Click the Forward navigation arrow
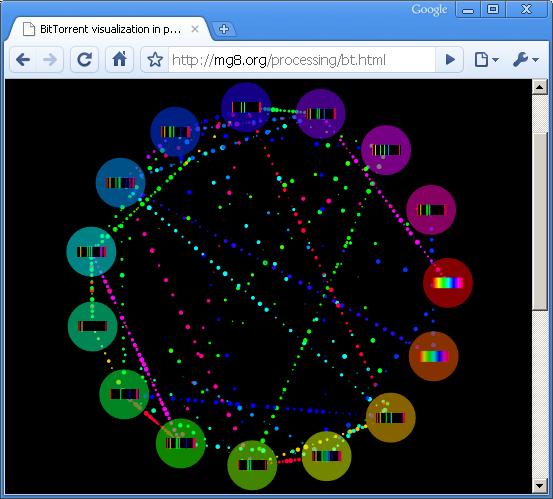Viewport: 553px width, 499px height. pyautogui.click(x=50, y=60)
